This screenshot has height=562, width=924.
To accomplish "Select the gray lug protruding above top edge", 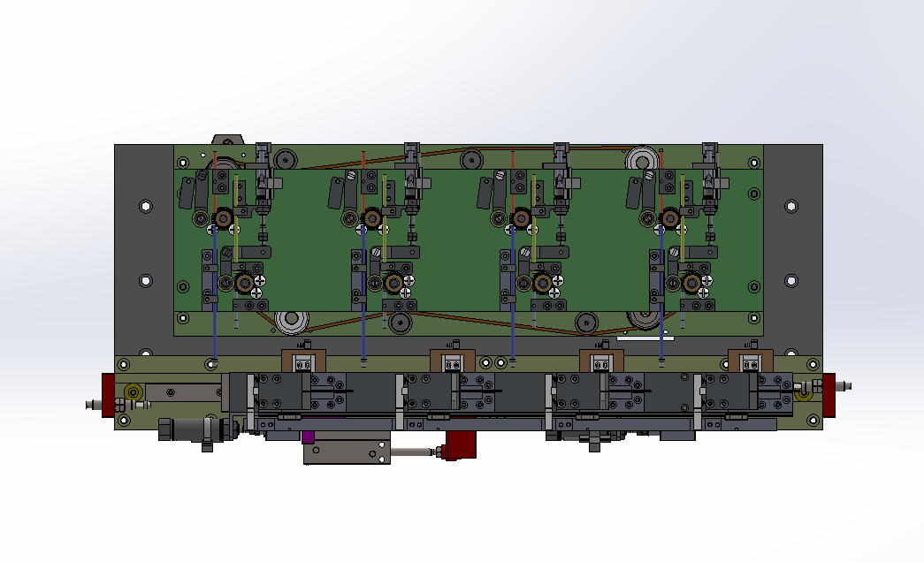I will [227, 140].
